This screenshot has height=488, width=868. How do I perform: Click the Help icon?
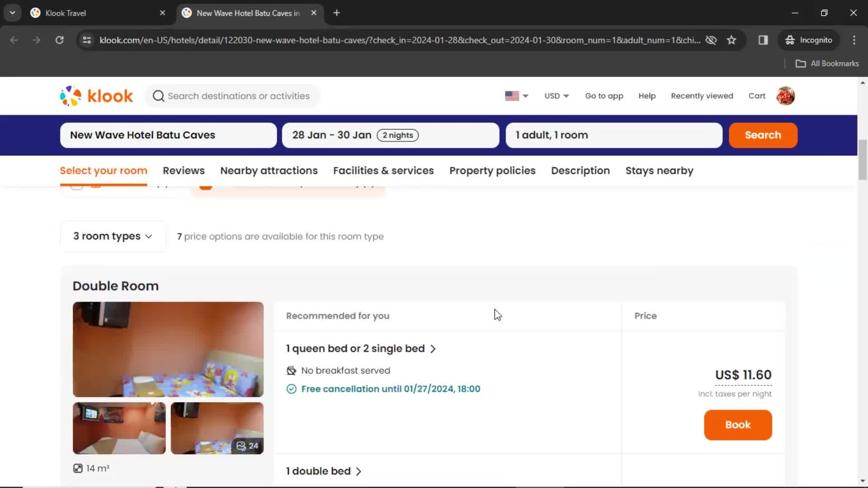[647, 95]
